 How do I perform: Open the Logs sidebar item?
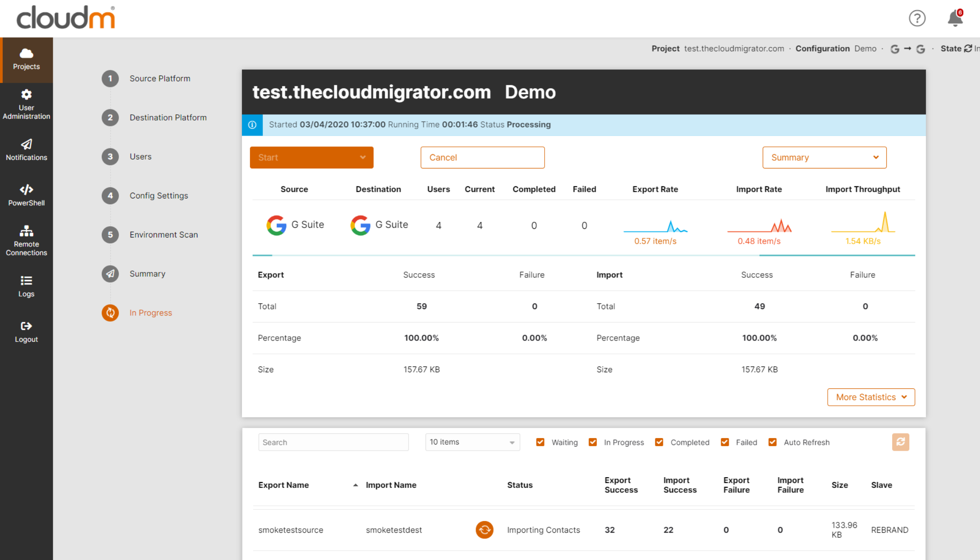coord(26,286)
